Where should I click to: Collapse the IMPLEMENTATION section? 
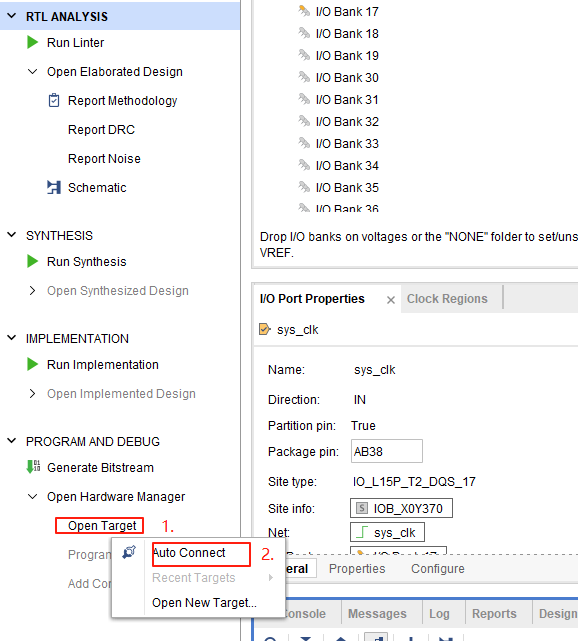(x=12, y=338)
